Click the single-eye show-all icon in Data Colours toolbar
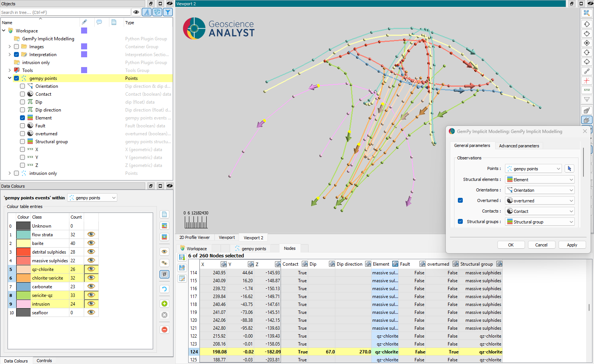The height and width of the screenshot is (364, 594). pos(164,251)
